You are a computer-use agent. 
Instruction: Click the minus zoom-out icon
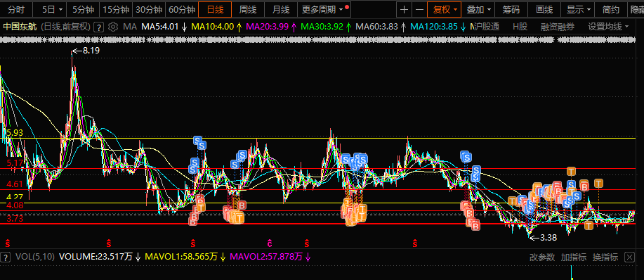(x=419, y=9)
